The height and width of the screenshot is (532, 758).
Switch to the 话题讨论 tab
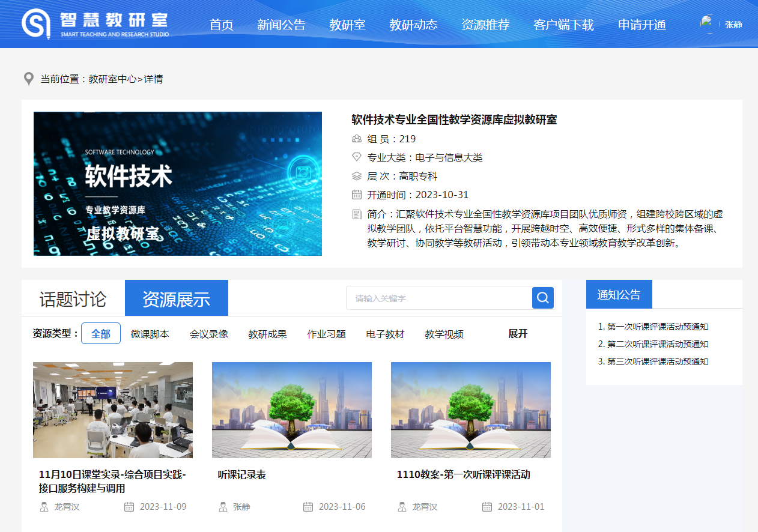pos(73,298)
